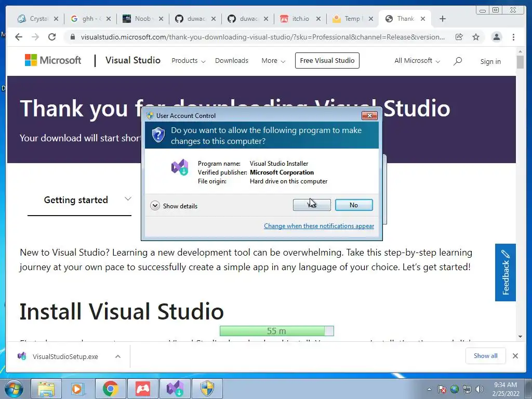
Task: Click the scrollbar down arrow
Action: (x=520, y=337)
